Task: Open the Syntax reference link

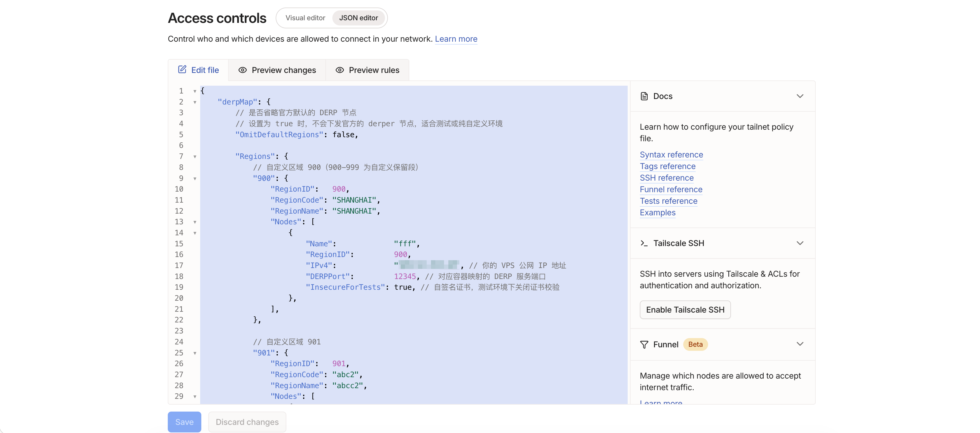Action: click(x=671, y=155)
